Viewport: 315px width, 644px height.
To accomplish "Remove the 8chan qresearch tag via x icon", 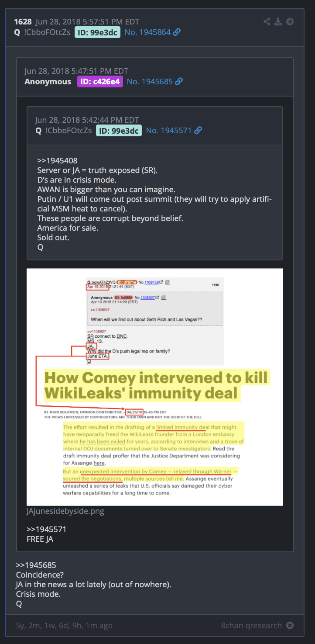I will tap(290, 625).
